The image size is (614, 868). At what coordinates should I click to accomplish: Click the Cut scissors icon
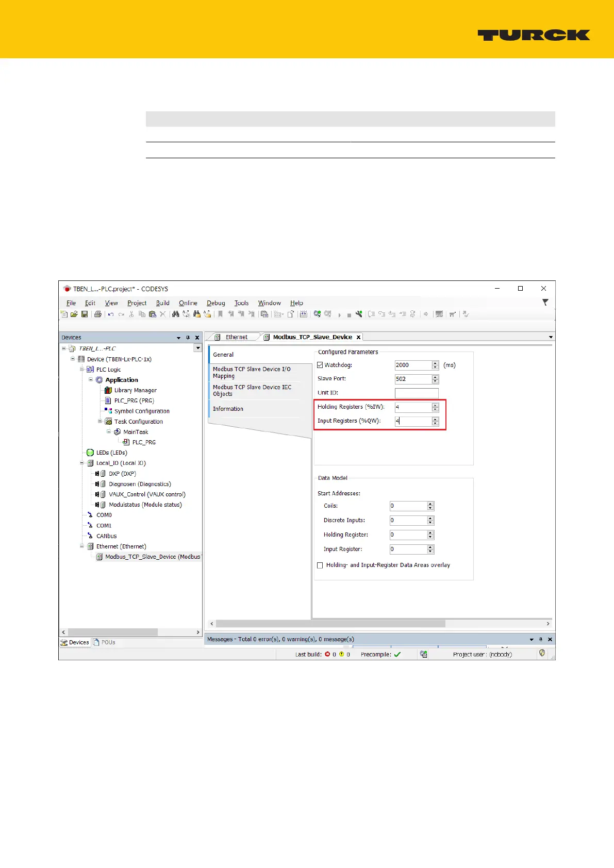coord(131,314)
